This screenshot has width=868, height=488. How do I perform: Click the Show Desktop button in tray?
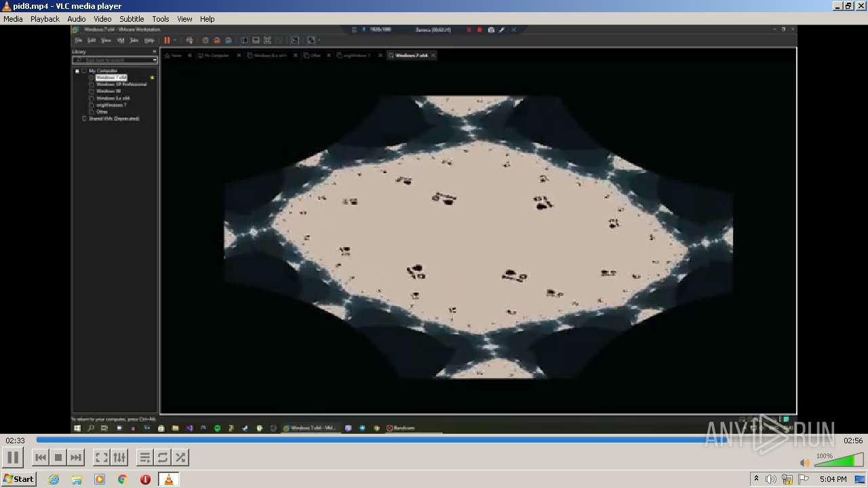click(861, 479)
